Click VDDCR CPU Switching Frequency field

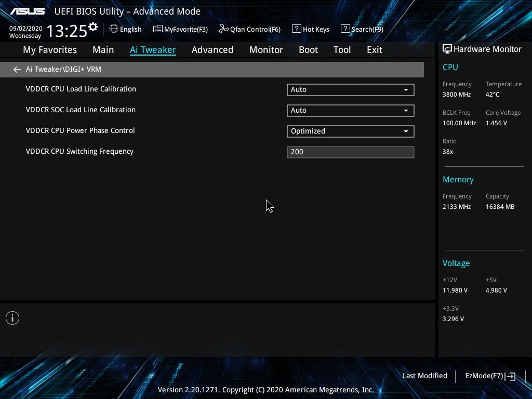pyautogui.click(x=351, y=152)
